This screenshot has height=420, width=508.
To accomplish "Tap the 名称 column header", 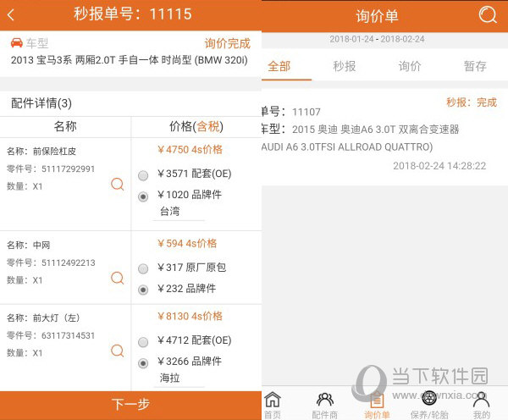I will click(65, 126).
